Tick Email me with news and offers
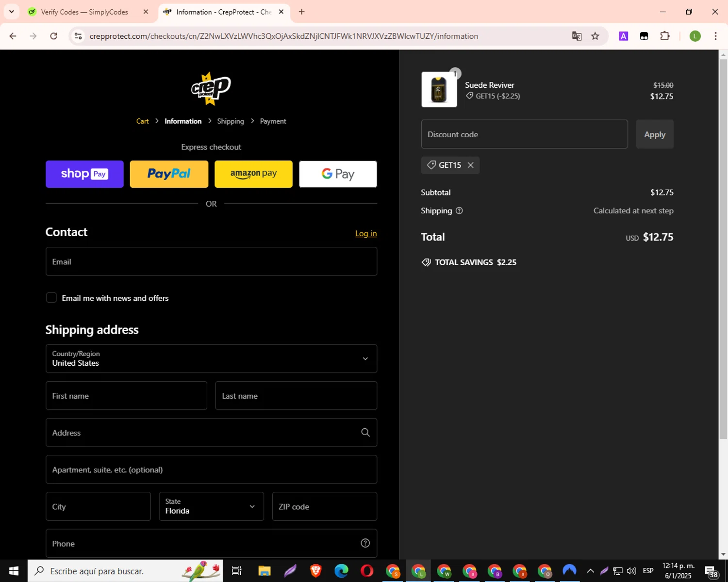Viewport: 728px width, 582px height. click(51, 297)
